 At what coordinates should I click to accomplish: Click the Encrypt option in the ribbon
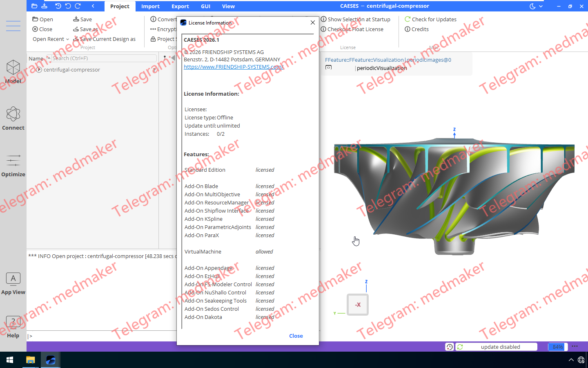pyautogui.click(x=163, y=29)
